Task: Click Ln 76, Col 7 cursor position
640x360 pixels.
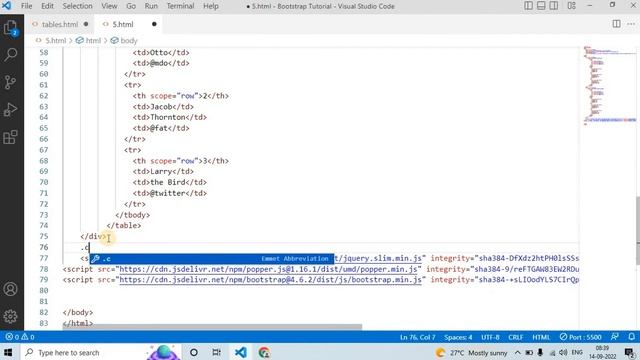Action: coord(418,337)
